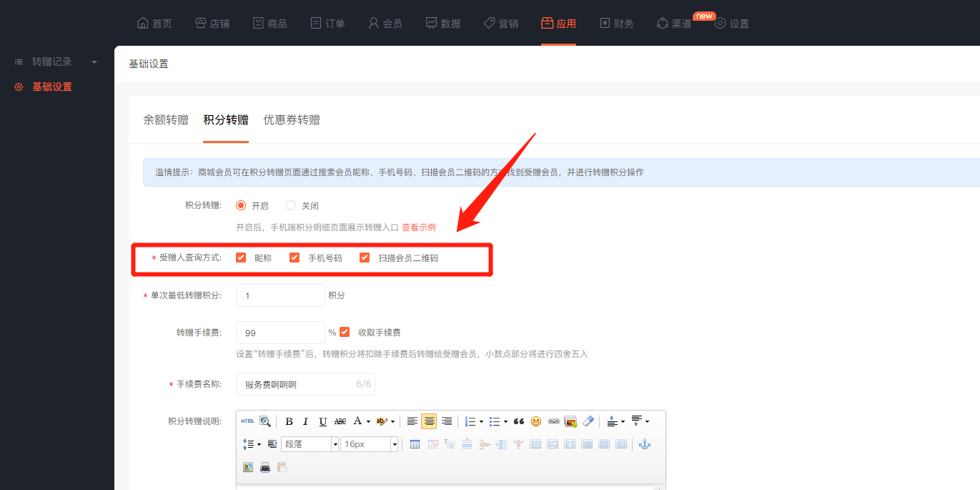Insert an anchor with the anchor icon
The height and width of the screenshot is (490, 980).
[644, 444]
